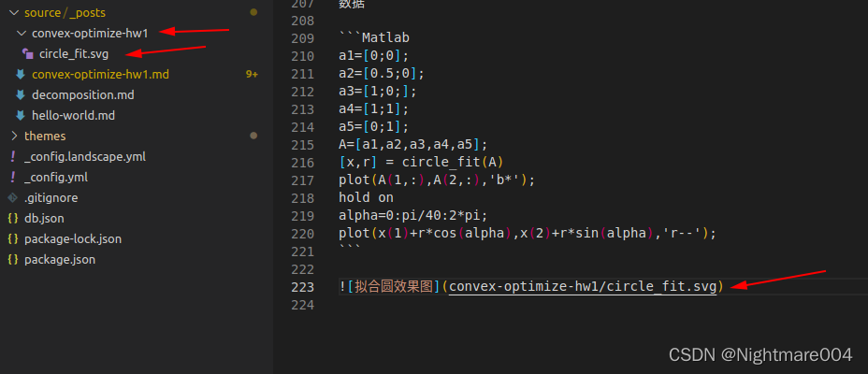Expand the themes folder chevron

(14, 137)
